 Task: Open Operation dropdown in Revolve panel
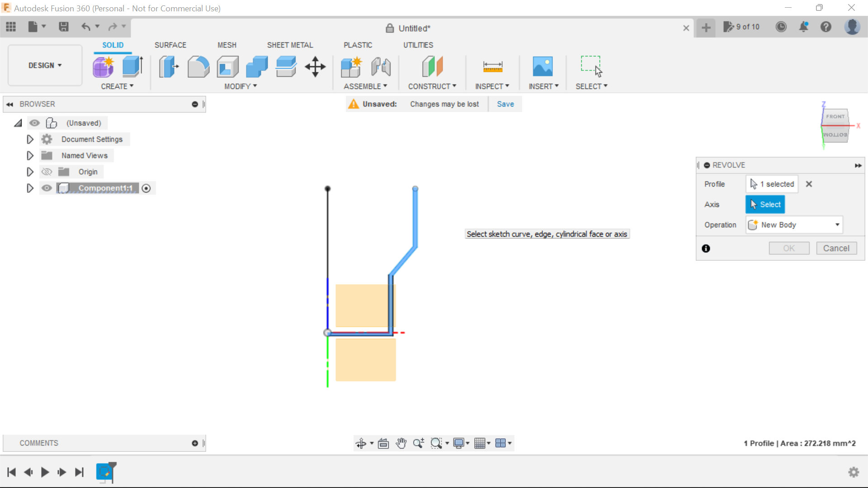click(838, 225)
